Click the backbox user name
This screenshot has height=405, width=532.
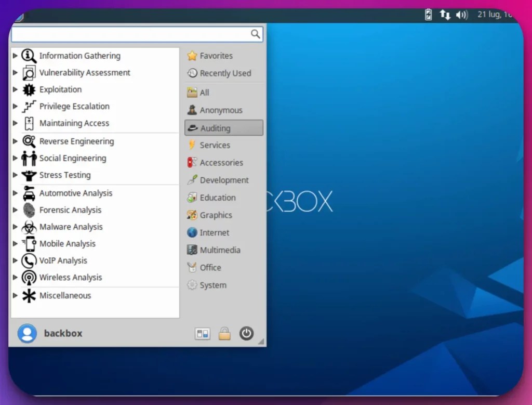63,333
